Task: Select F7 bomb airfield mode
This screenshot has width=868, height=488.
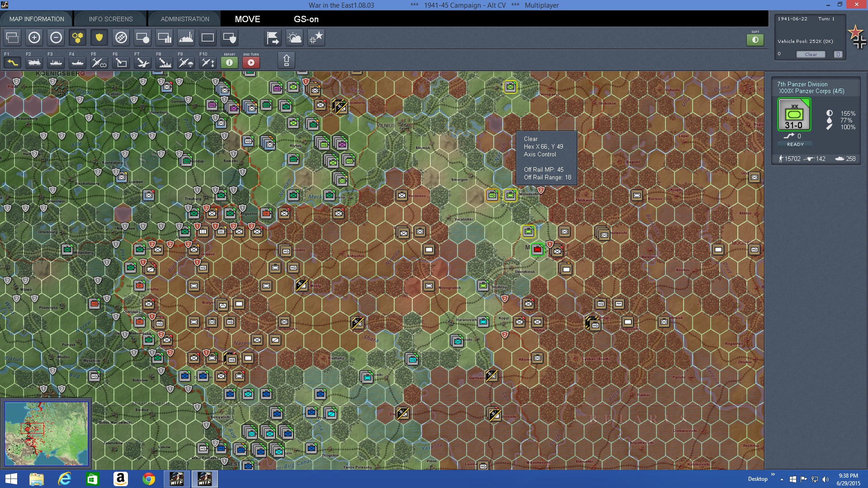Action: click(143, 62)
